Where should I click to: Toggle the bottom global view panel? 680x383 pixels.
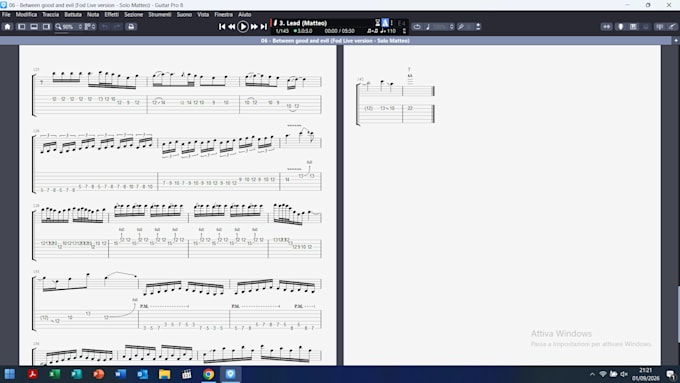click(x=34, y=26)
